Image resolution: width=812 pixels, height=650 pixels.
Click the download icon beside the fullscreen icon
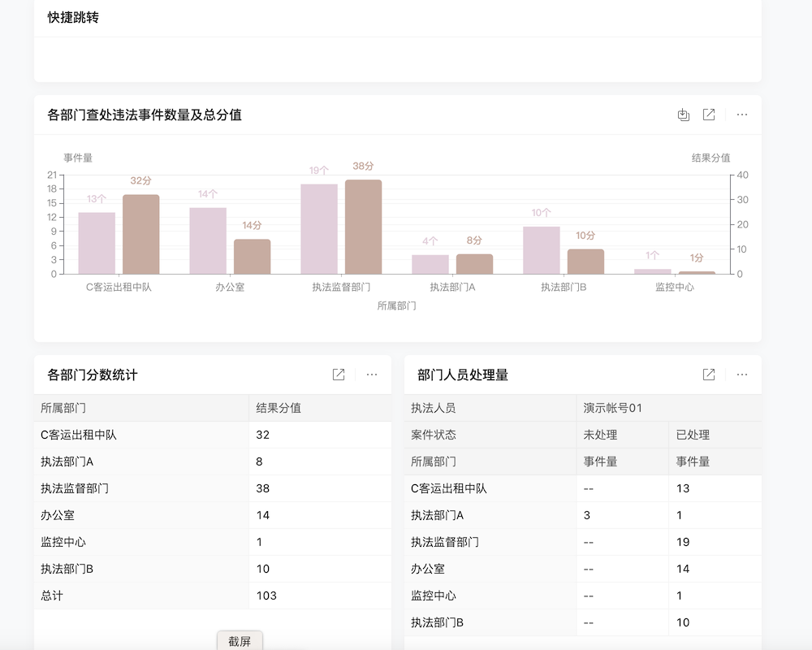click(x=683, y=115)
